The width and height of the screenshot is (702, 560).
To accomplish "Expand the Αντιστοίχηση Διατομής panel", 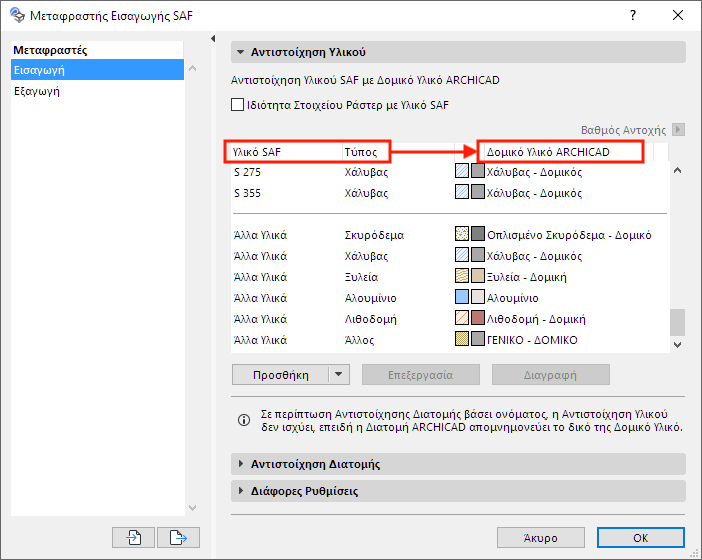I will [241, 464].
